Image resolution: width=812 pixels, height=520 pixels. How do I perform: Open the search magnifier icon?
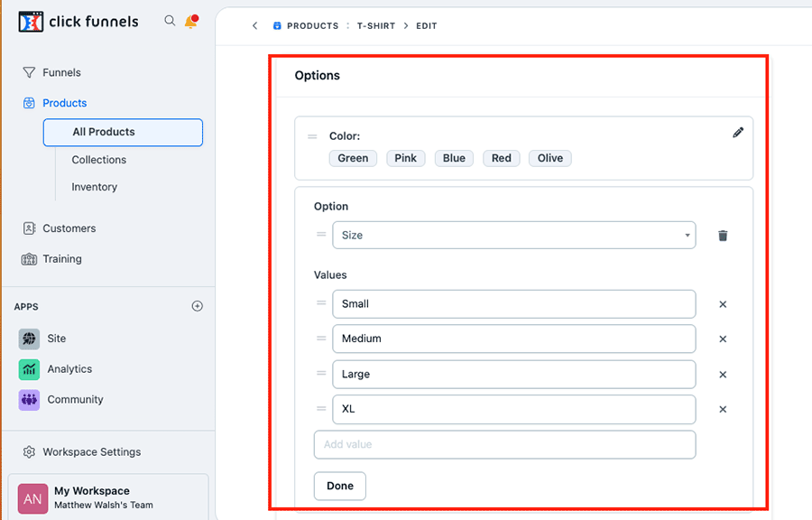(x=170, y=21)
